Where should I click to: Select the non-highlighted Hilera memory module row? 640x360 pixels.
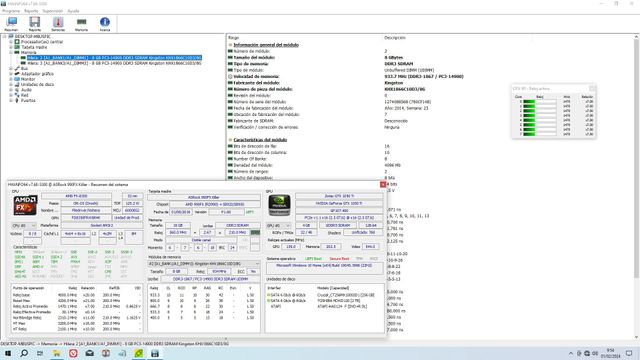pyautogui.click(x=115, y=63)
